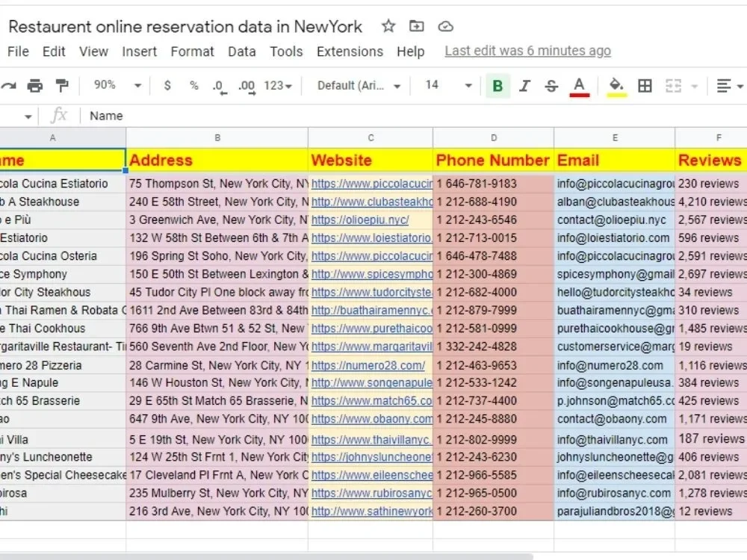Click the horizontal scrollbar at bottom
This screenshot has height=560, width=747.
coord(267,557)
